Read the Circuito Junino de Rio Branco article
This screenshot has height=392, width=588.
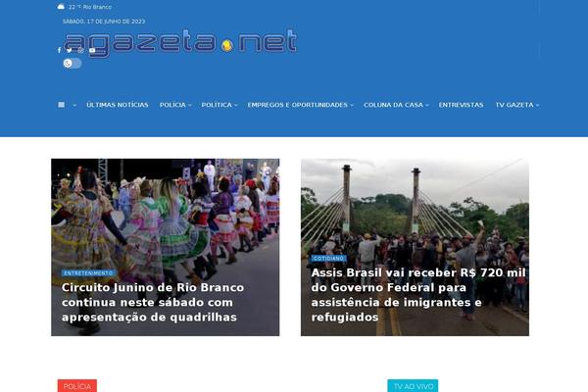153,303
